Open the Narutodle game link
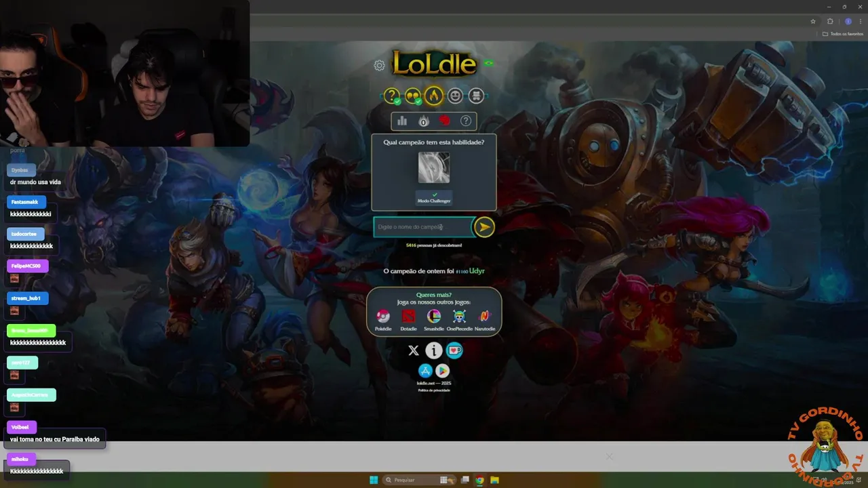The width and height of the screenshot is (868, 488). click(x=485, y=320)
